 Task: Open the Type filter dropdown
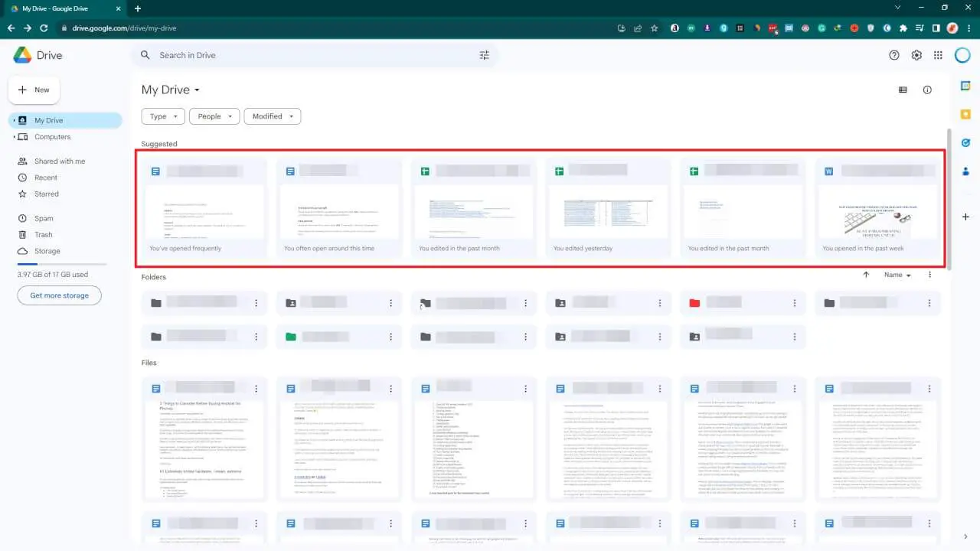(x=162, y=116)
